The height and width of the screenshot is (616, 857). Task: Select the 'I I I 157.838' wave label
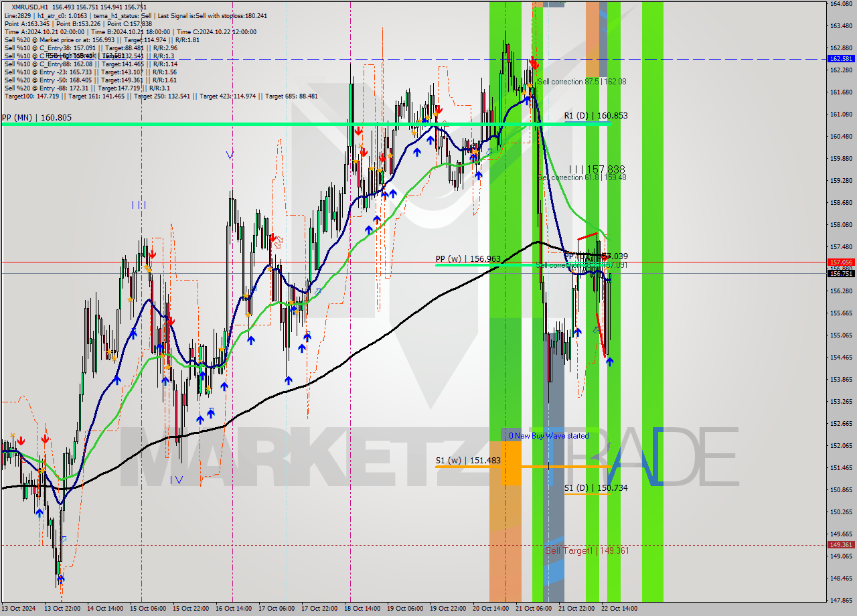click(x=597, y=169)
